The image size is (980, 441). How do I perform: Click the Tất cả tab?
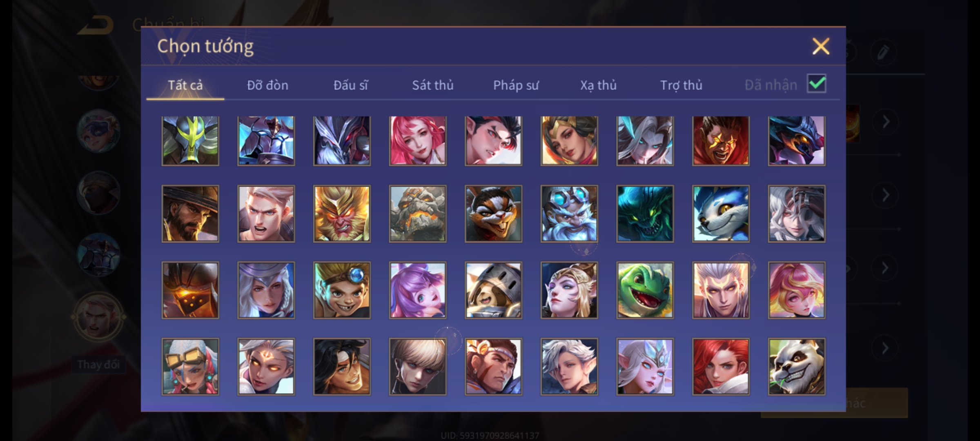click(185, 85)
